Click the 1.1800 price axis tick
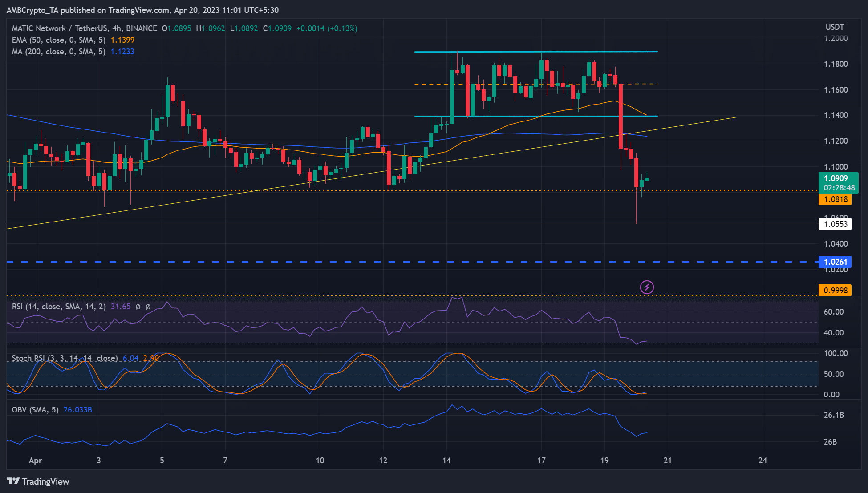868x493 pixels. pyautogui.click(x=836, y=64)
